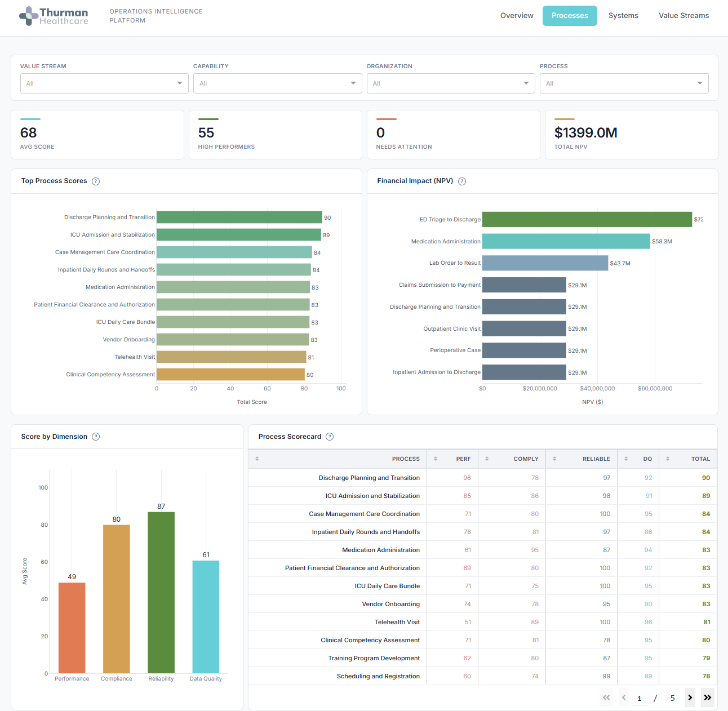The height and width of the screenshot is (711, 728).
Task: Open the help tooltip for Top Process Scores
Action: 96,181
